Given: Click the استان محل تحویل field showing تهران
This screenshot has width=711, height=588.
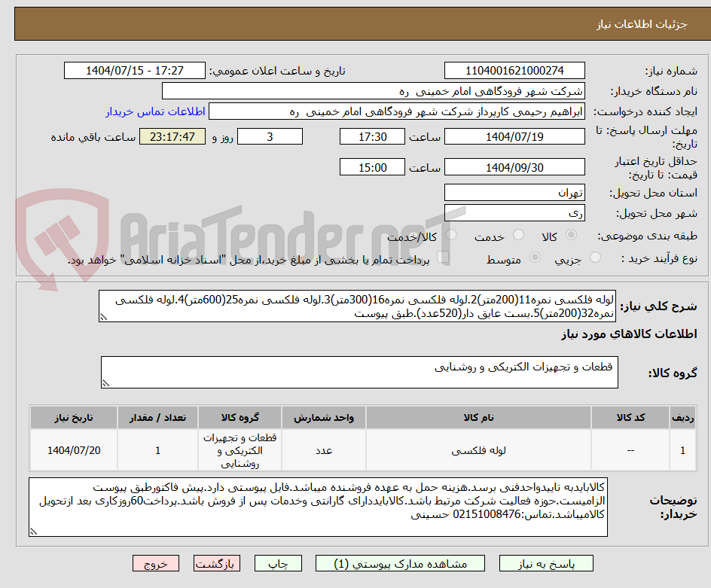Looking at the screenshot, I should click(514, 193).
